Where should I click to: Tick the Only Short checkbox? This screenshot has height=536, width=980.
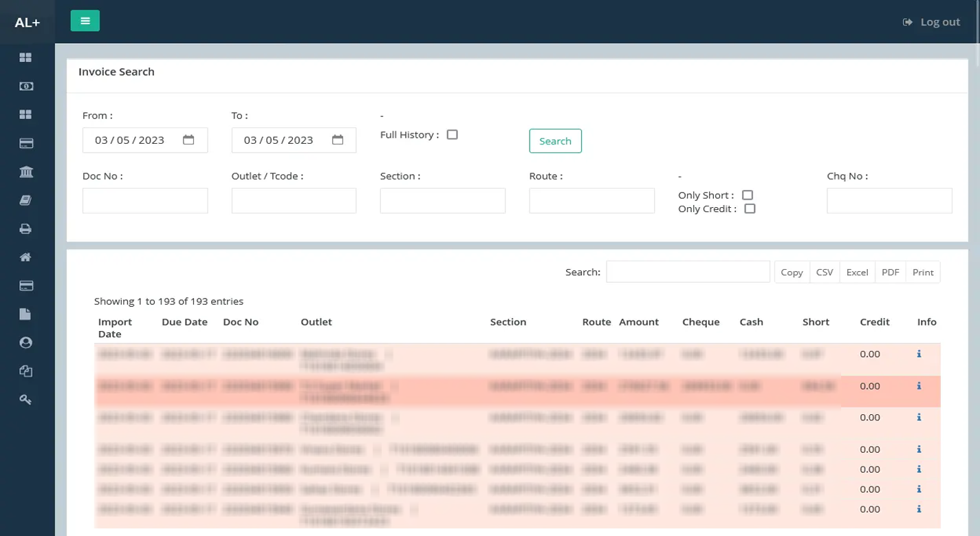[x=748, y=195]
